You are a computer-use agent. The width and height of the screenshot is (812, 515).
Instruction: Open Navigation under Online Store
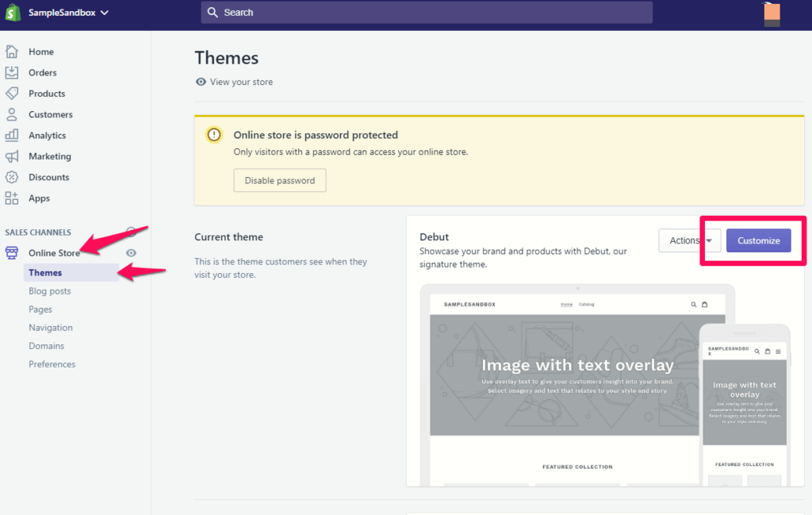click(51, 328)
